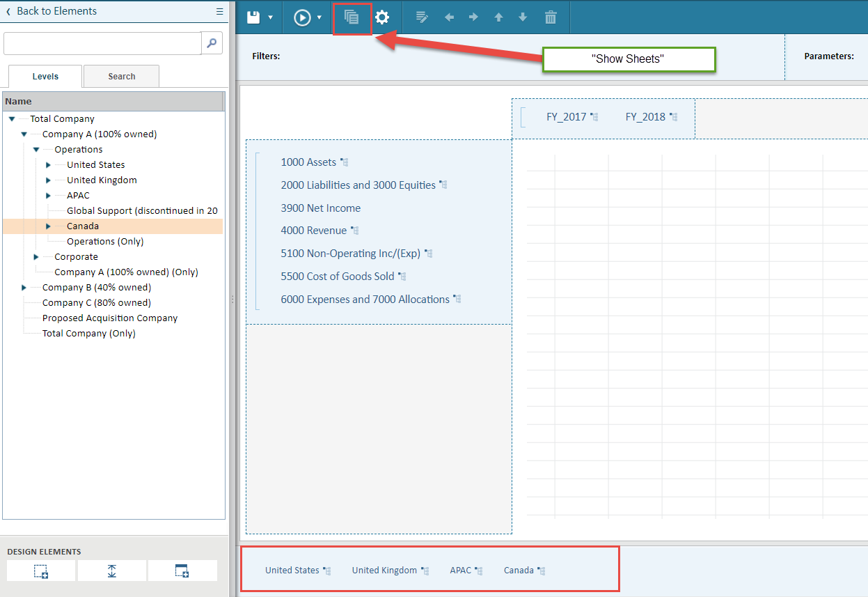868x597 pixels.
Task: Click hierarchy icon next to FY_2018
Action: pos(674,117)
